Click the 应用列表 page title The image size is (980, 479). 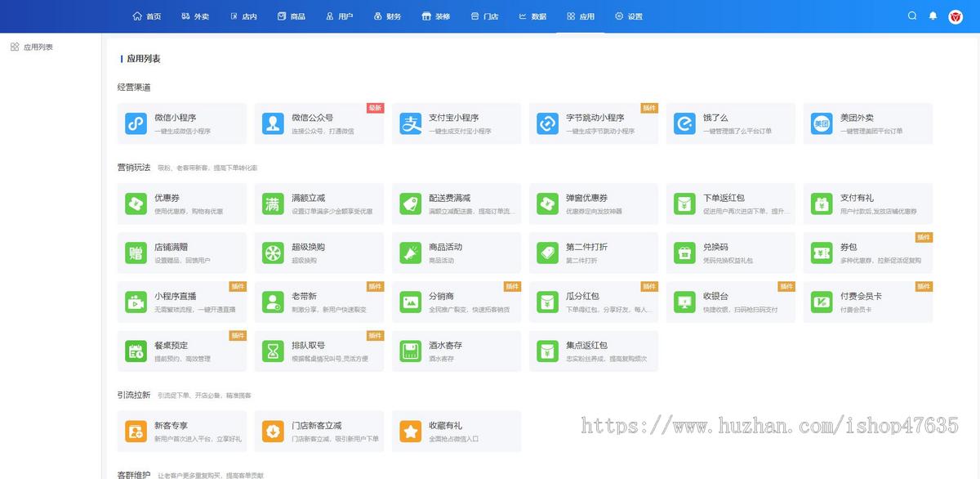[144, 59]
